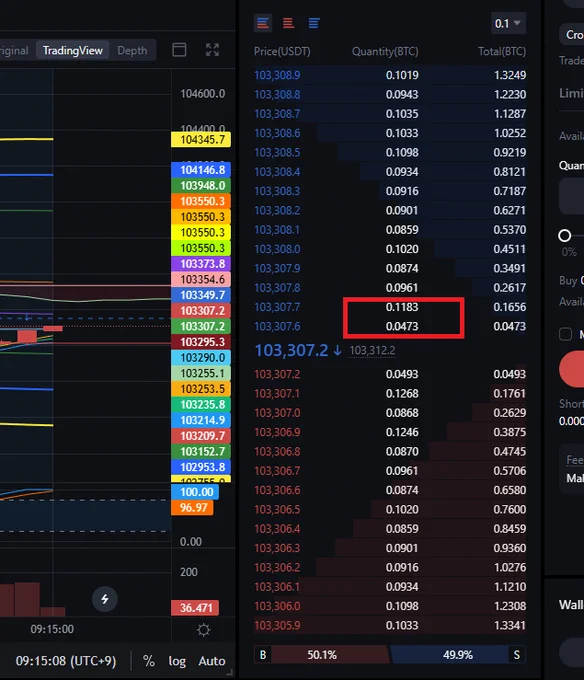Click the blue 102953.8 price label
The image size is (584, 680).
201,467
